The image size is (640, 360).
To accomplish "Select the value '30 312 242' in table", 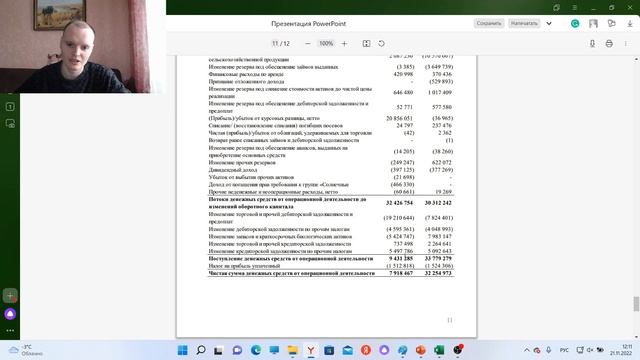I will coord(438,203).
